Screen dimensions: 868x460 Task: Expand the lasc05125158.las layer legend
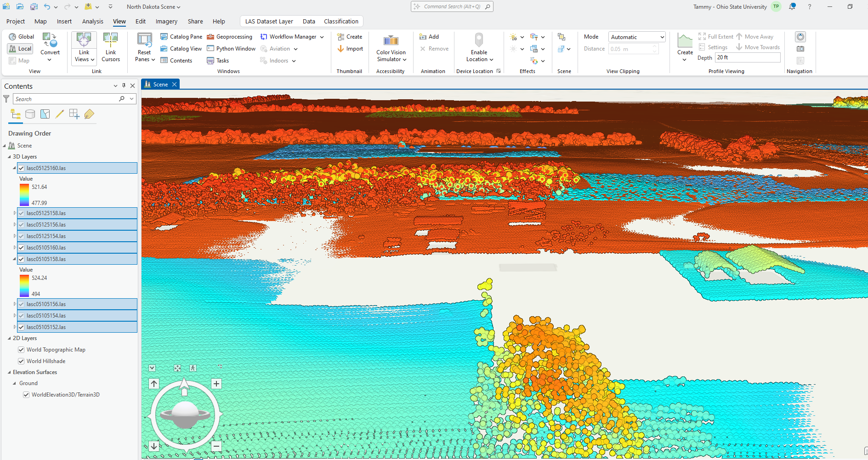point(15,213)
